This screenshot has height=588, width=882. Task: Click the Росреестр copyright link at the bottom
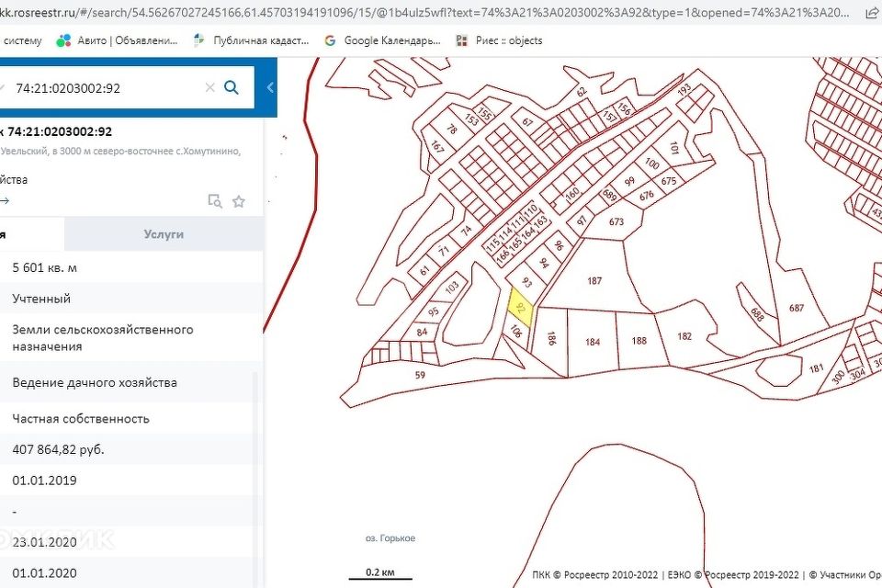pos(594,575)
